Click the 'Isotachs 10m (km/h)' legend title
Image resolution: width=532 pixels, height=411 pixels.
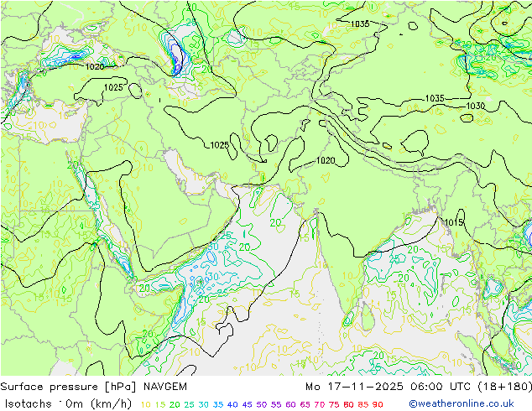point(68,404)
